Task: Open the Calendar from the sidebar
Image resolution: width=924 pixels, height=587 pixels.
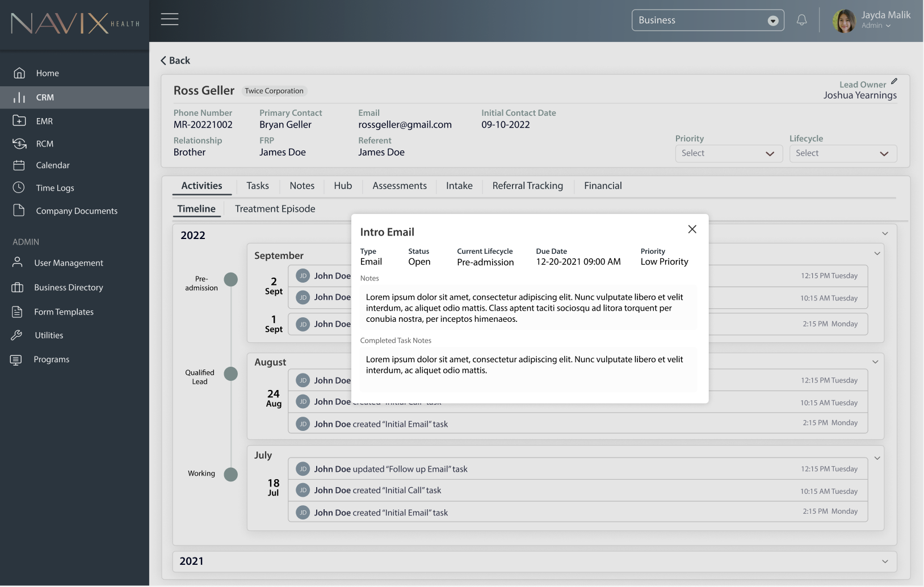Action: pos(52,165)
